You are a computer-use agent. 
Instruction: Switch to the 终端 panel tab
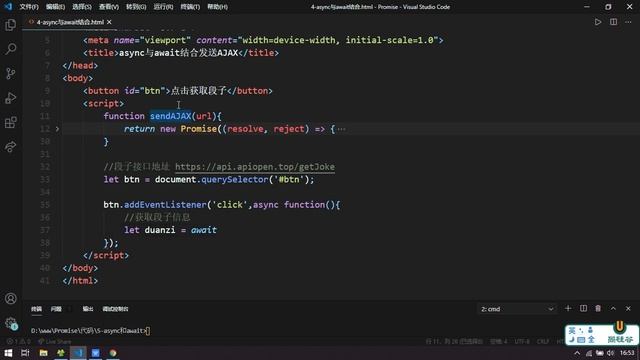click(x=36, y=309)
